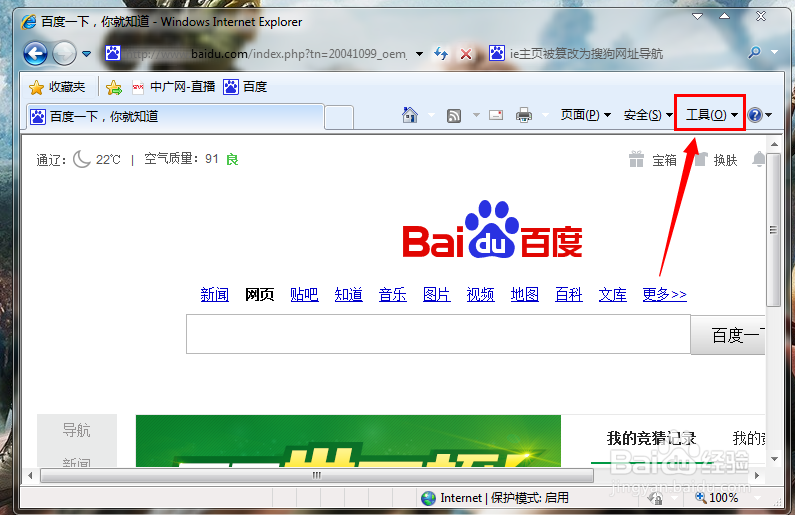Open the 更多>> link
This screenshot has height=515, width=795.
pyautogui.click(x=664, y=295)
